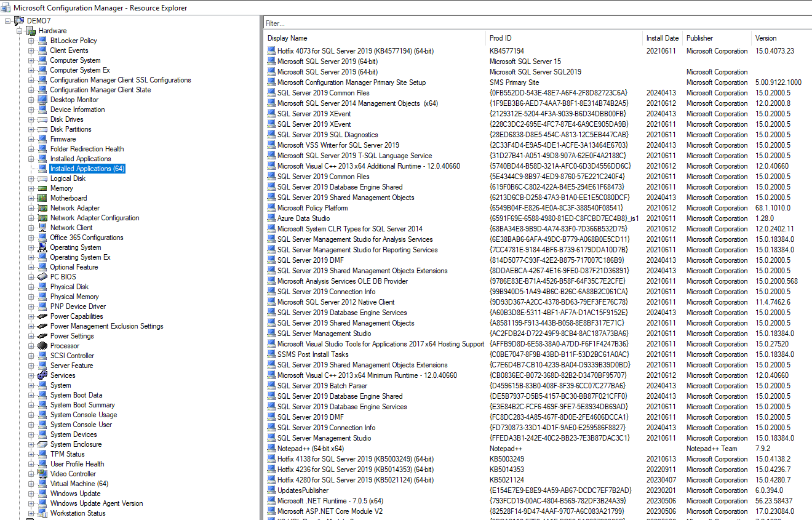
Task: Select User Profile Health tree item
Action: pyautogui.click(x=77, y=464)
